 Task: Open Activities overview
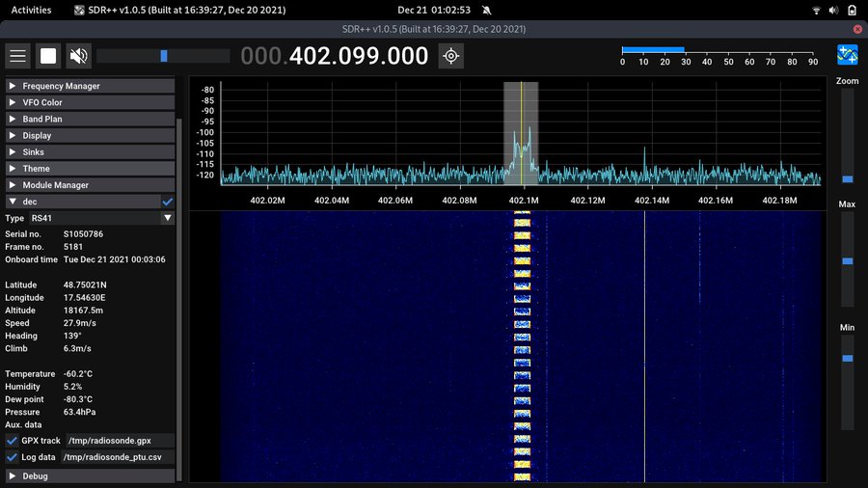click(31, 10)
